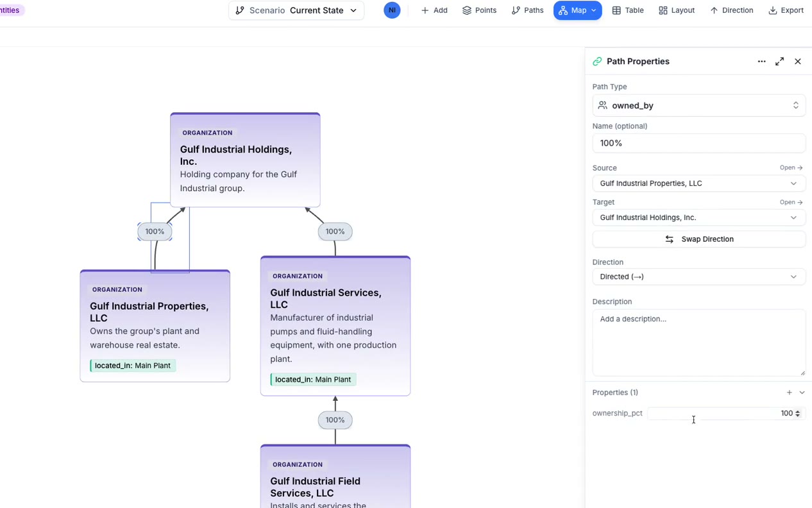Click the Direction toolbar button
The height and width of the screenshot is (508, 812).
[731, 10]
